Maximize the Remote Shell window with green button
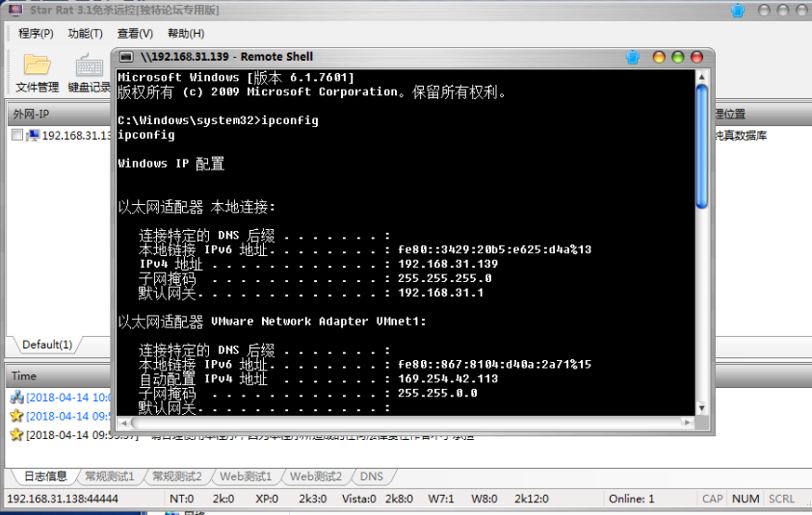 (x=677, y=57)
